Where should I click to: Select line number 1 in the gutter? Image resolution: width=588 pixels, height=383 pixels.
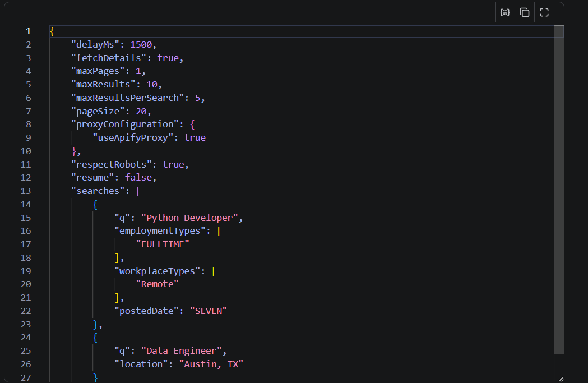(x=29, y=31)
